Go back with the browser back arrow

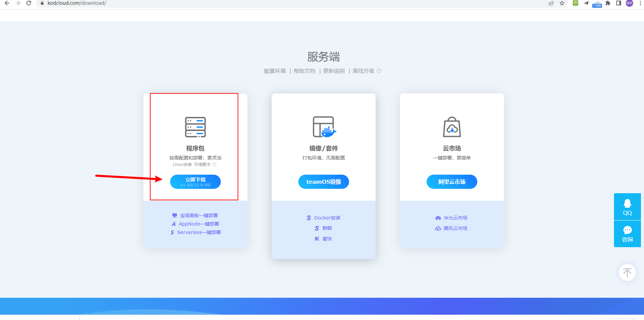pyautogui.click(x=7, y=3)
